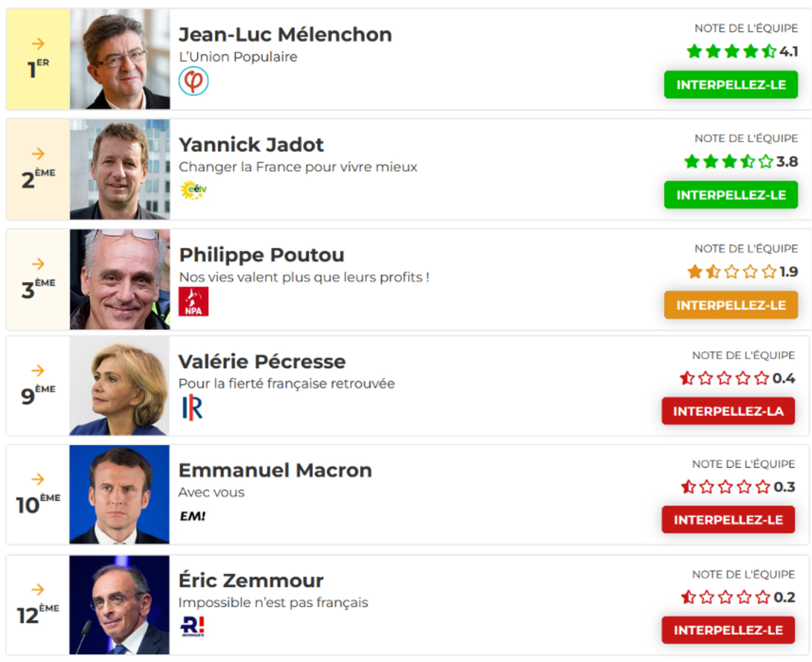Open Jean-Luc Mélenchon's name link
This screenshot has height=662, width=812.
click(x=285, y=35)
